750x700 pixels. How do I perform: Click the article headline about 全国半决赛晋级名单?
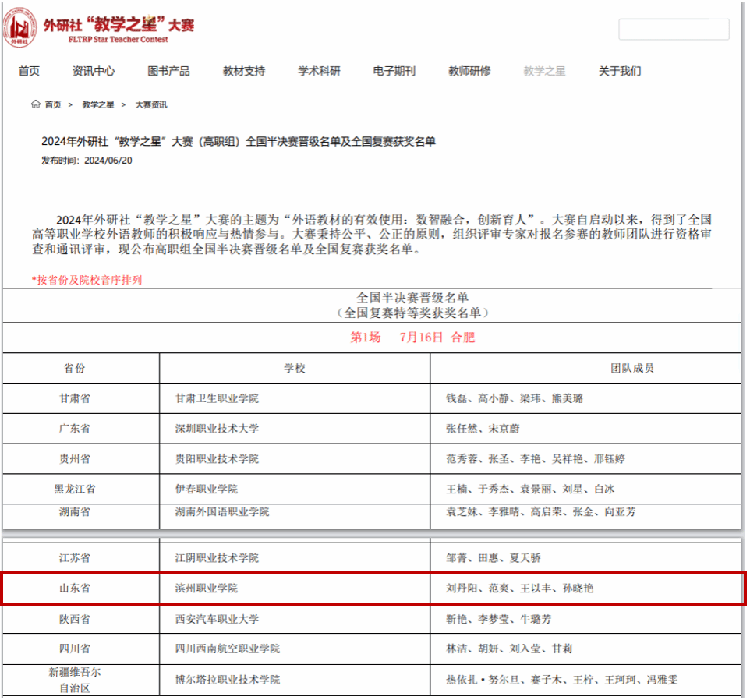(238, 141)
